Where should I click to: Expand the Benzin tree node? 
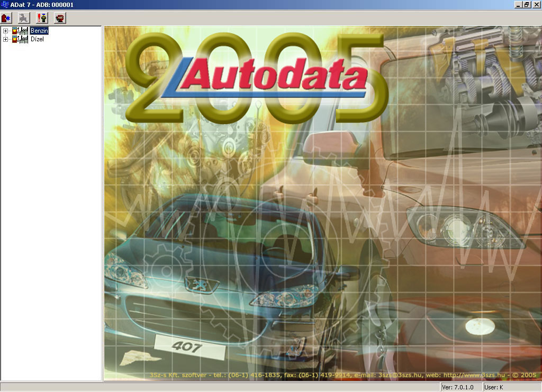tap(5, 31)
